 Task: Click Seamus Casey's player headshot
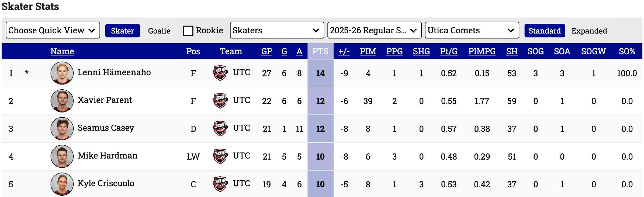click(62, 129)
